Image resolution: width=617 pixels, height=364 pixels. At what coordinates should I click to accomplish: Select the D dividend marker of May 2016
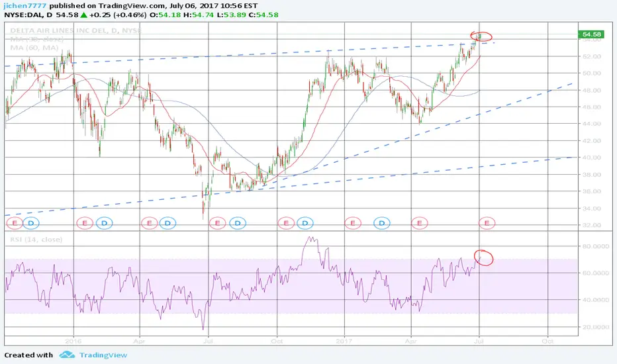(167, 223)
